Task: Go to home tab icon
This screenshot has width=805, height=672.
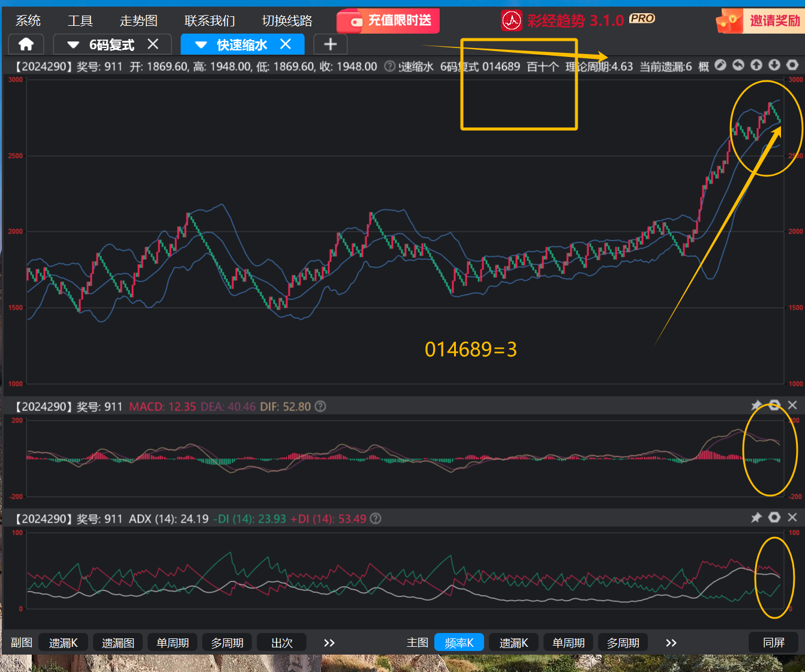Action: pos(26,44)
